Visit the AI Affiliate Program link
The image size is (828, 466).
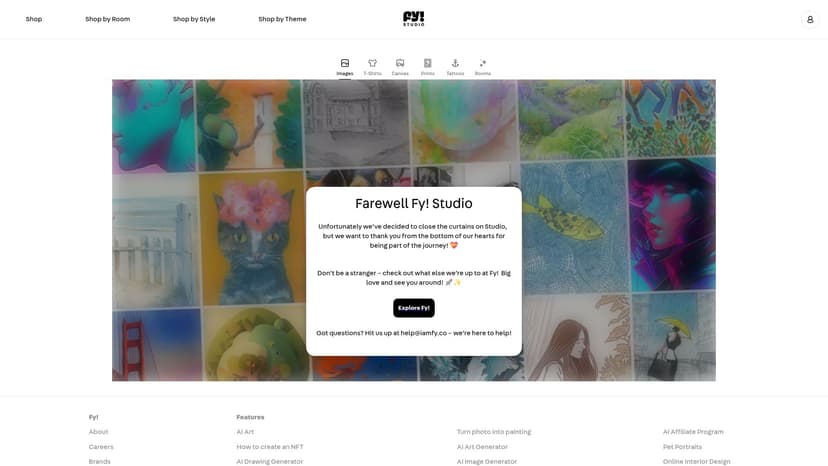693,432
